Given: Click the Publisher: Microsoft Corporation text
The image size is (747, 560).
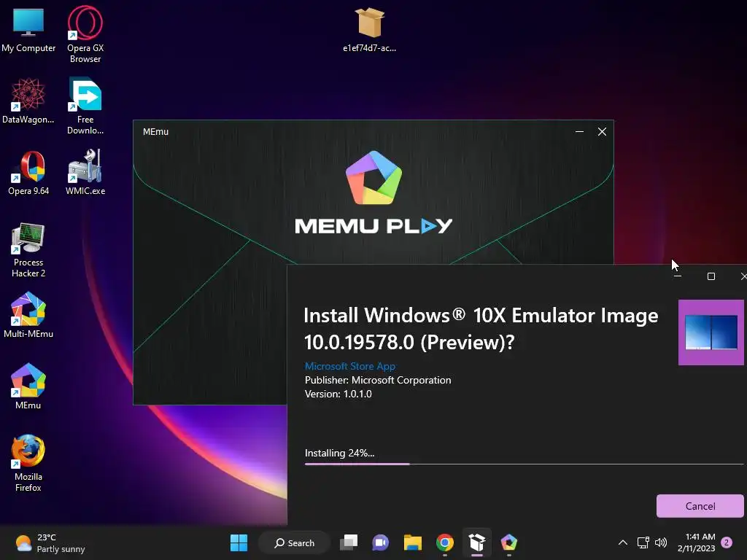Looking at the screenshot, I should click(378, 380).
